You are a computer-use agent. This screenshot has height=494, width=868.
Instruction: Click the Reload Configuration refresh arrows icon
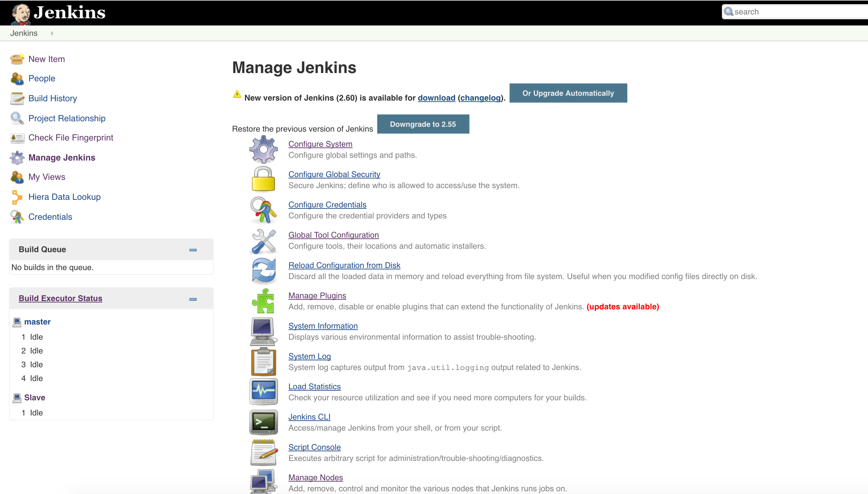pos(263,271)
